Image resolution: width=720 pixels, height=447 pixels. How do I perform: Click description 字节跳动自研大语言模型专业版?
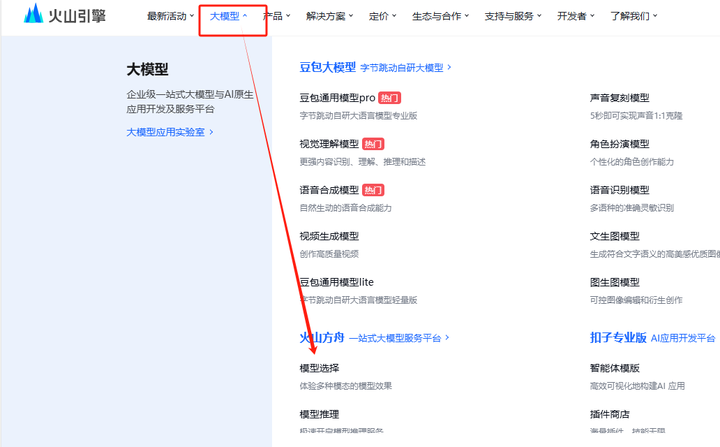(x=358, y=116)
